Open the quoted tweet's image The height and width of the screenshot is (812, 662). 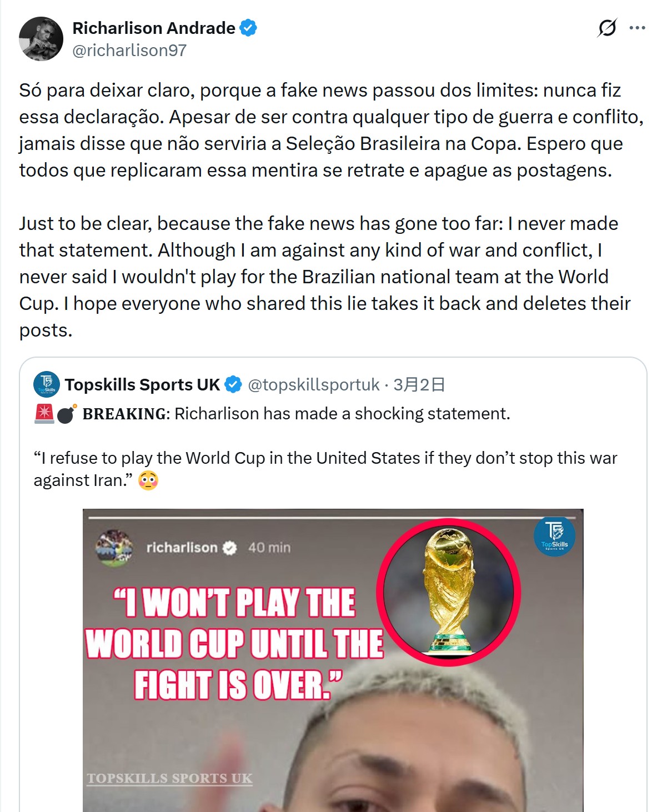[333, 660]
